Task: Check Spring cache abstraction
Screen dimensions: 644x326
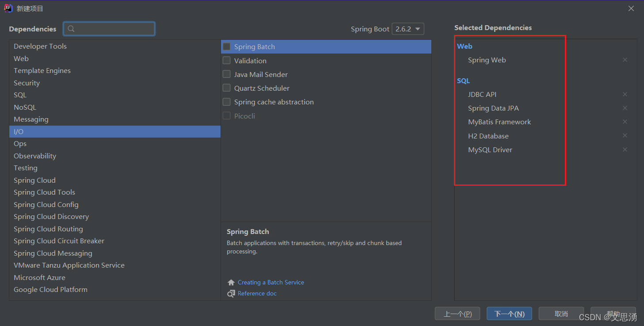Action: [x=227, y=102]
